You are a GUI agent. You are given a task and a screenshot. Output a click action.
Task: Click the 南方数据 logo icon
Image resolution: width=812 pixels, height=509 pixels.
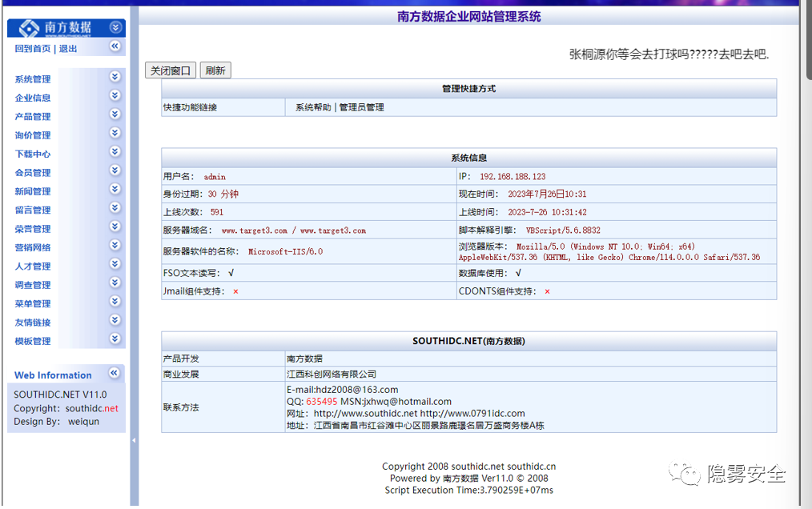(x=29, y=28)
